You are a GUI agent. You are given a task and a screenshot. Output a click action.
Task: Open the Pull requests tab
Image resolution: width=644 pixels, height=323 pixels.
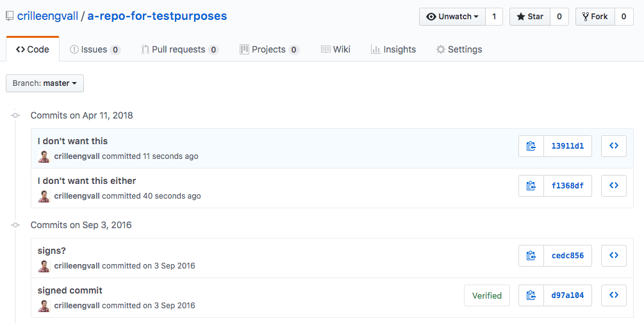[179, 50]
